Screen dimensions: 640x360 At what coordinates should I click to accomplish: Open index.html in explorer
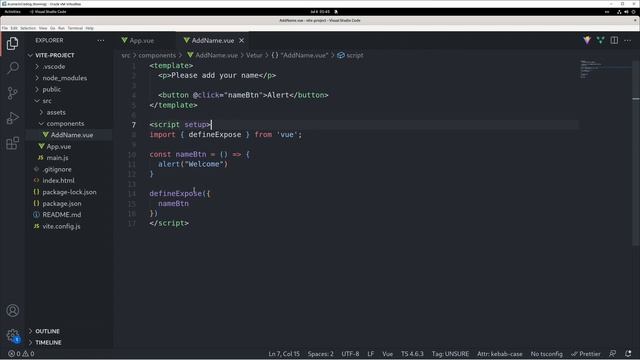click(58, 180)
